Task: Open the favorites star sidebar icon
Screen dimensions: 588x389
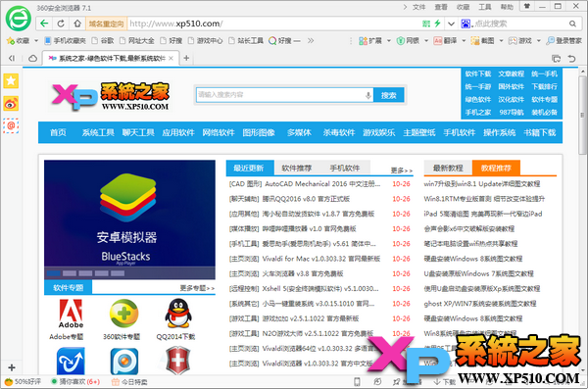Action: [x=11, y=80]
